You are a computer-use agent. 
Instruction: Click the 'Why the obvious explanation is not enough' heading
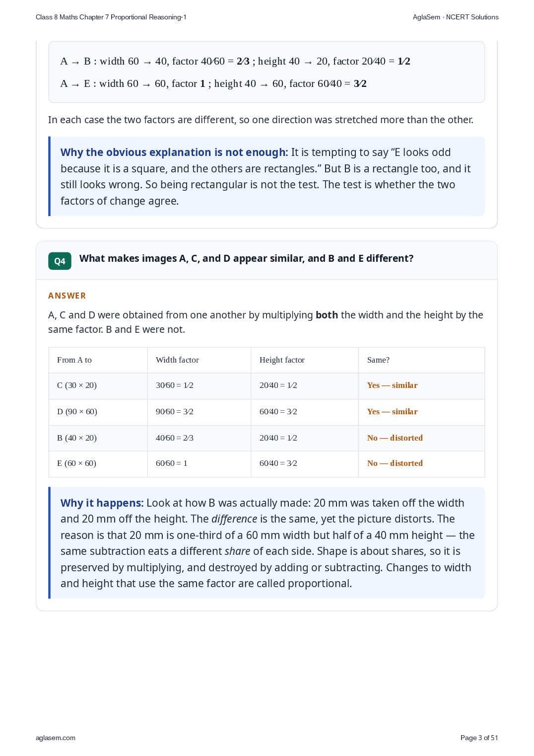click(x=174, y=152)
